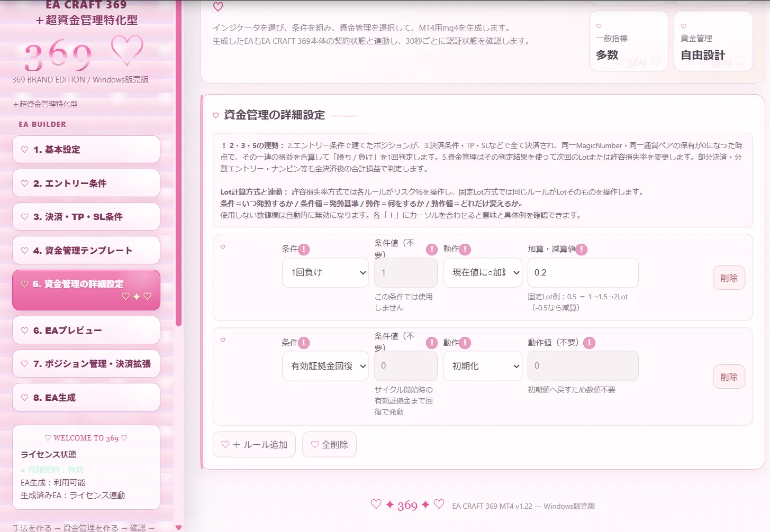Show 加算・減算値 info icon
Screen dimensions: 770x532
point(581,250)
